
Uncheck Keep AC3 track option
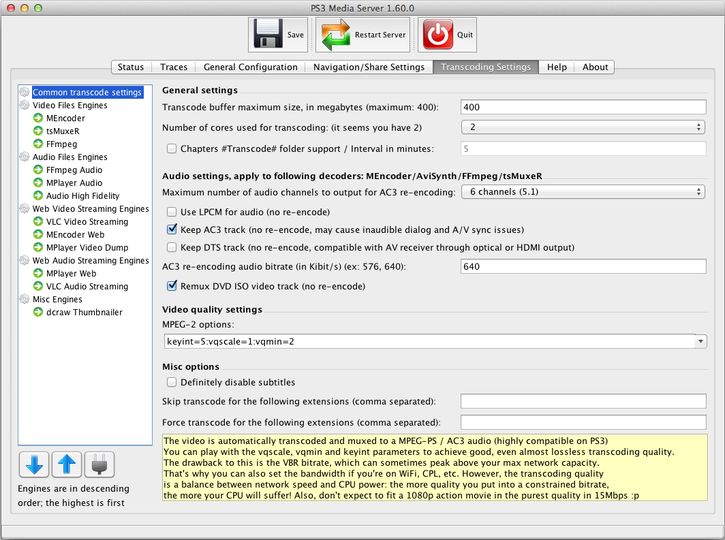pyautogui.click(x=172, y=229)
